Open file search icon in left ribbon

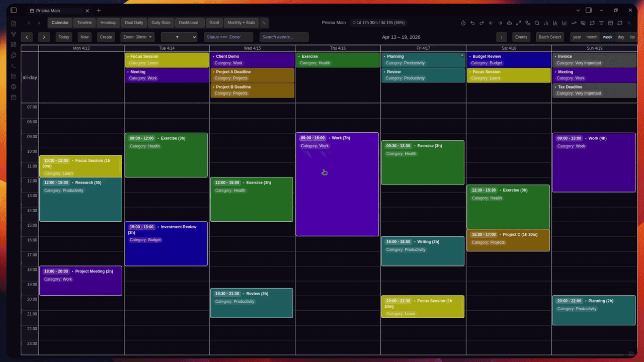pyautogui.click(x=14, y=24)
